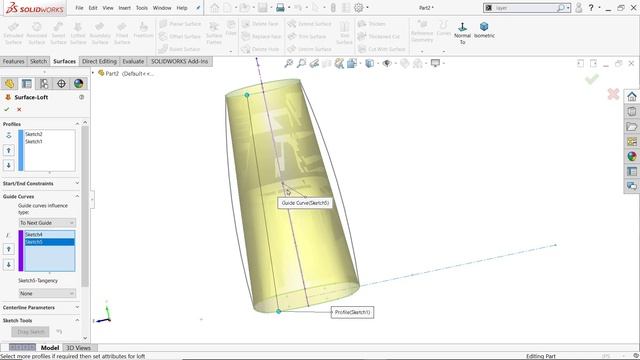Click Zoom to Area magnifier icon
This screenshot has height=360, width=640.
301,63
